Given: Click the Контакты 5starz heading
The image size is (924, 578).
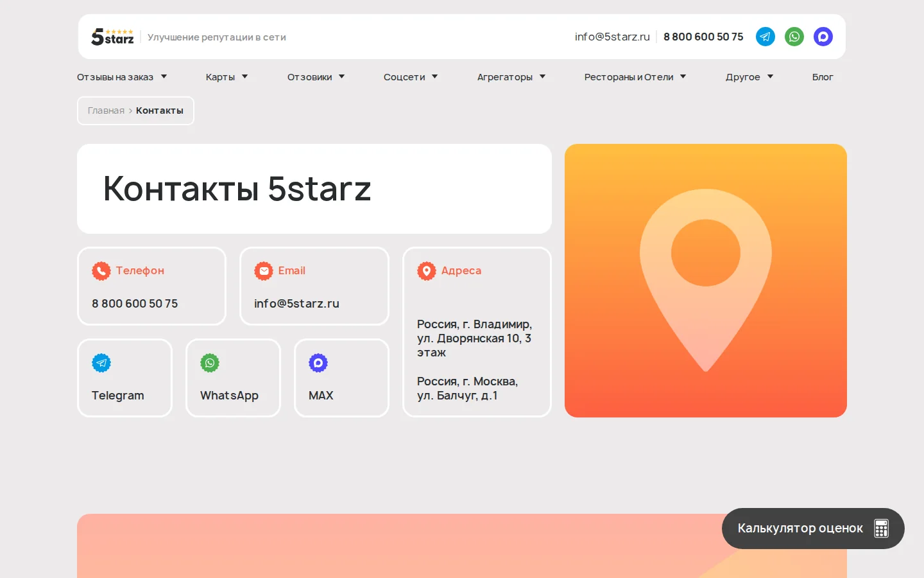Looking at the screenshot, I should point(237,189).
